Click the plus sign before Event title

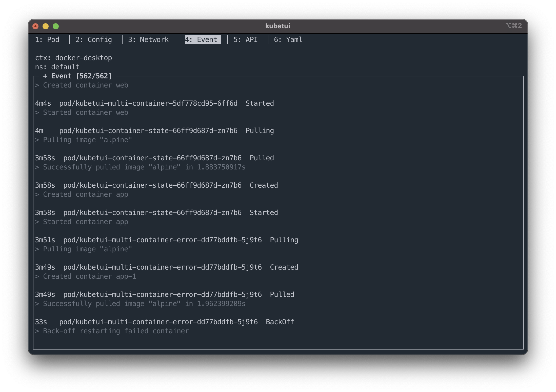pyautogui.click(x=45, y=76)
